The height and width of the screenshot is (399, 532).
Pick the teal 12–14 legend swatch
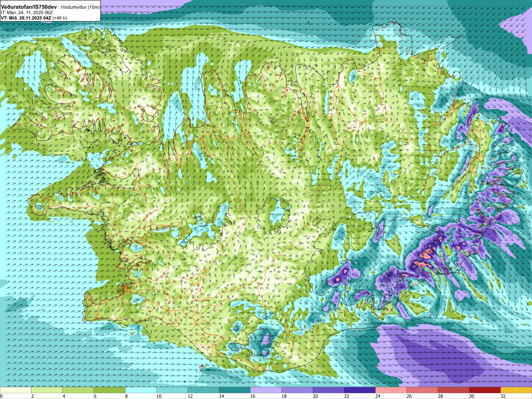click(x=203, y=390)
